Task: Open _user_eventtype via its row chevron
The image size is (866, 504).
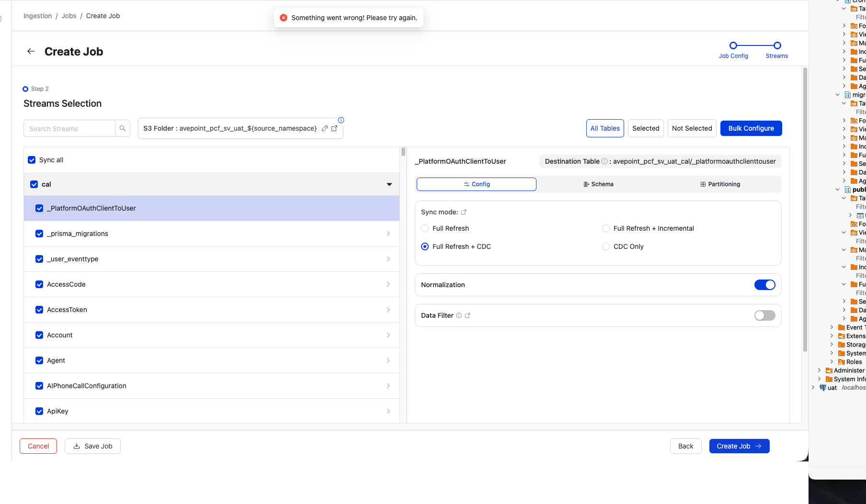Action: (388, 259)
